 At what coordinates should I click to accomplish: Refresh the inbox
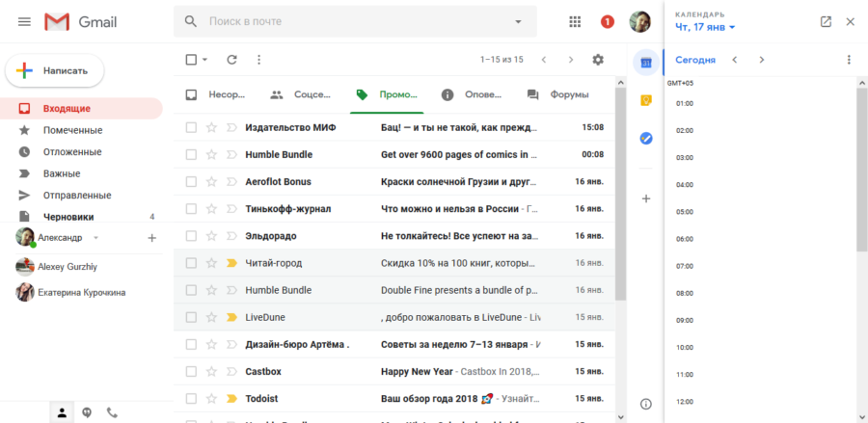click(231, 60)
